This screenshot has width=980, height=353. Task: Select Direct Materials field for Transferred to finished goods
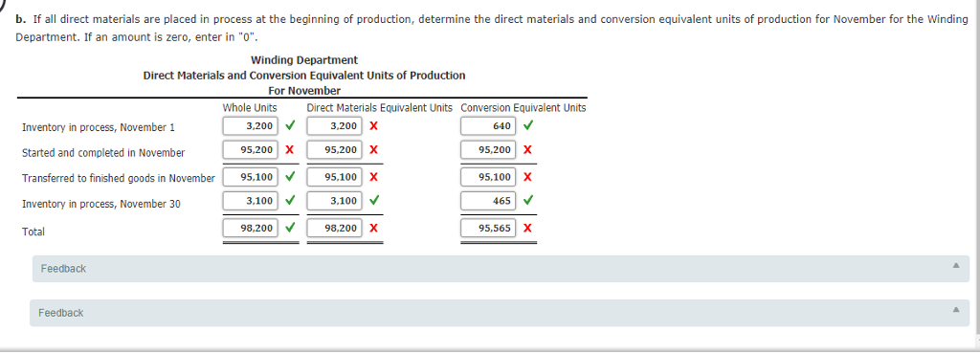tap(333, 177)
